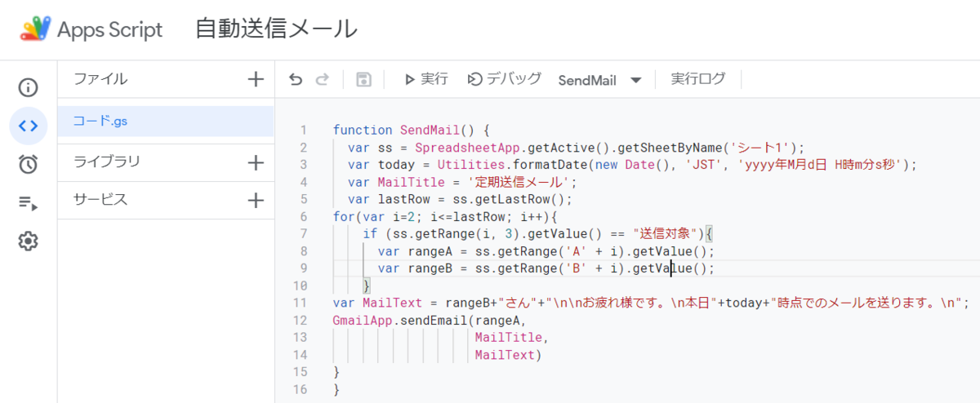Select the コード.gs file
The image size is (980, 403).
(166, 122)
